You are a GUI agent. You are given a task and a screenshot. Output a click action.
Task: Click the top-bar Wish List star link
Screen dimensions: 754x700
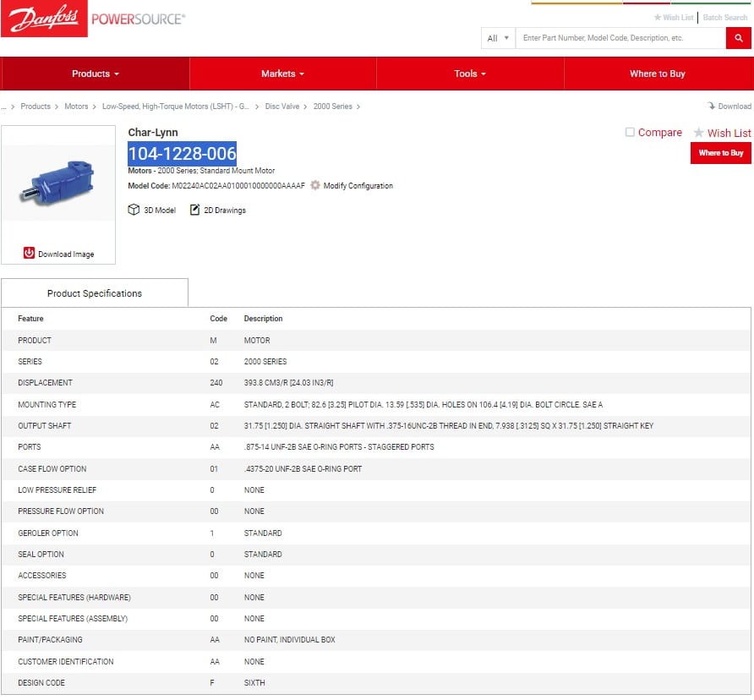674,18
